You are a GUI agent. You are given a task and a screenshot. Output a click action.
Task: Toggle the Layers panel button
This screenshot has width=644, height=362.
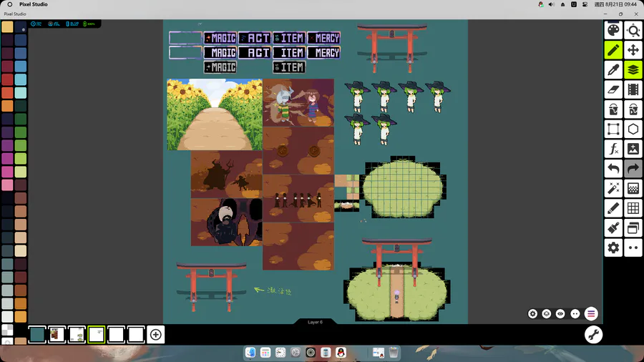[633, 70]
